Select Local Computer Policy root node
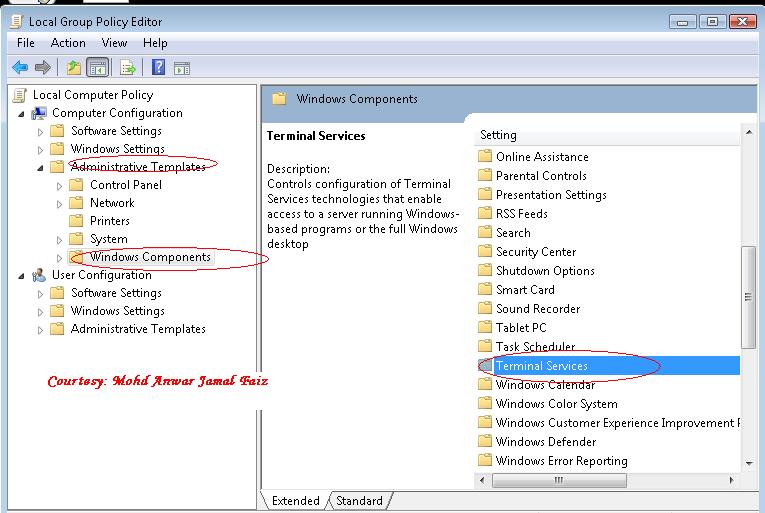Viewport: 765px width, 513px height. 93,95
